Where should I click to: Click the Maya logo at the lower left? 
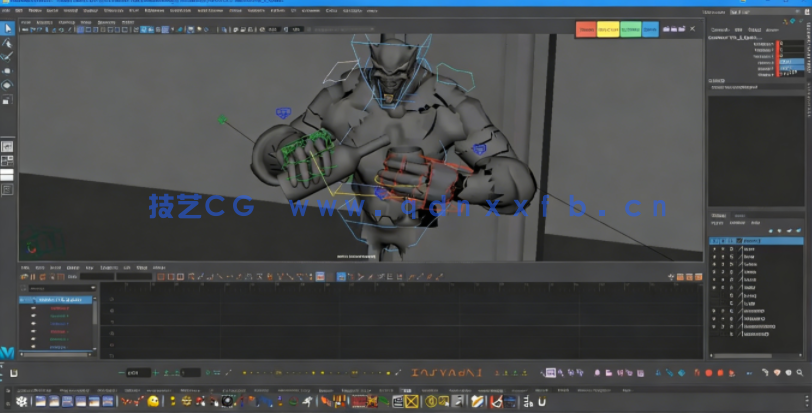[x=7, y=353]
